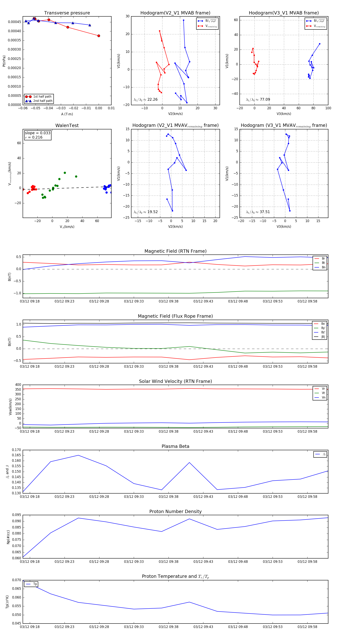Click the eigenvalue ratio text "77.09"
This screenshot has height=644, width=351.
click(265, 100)
